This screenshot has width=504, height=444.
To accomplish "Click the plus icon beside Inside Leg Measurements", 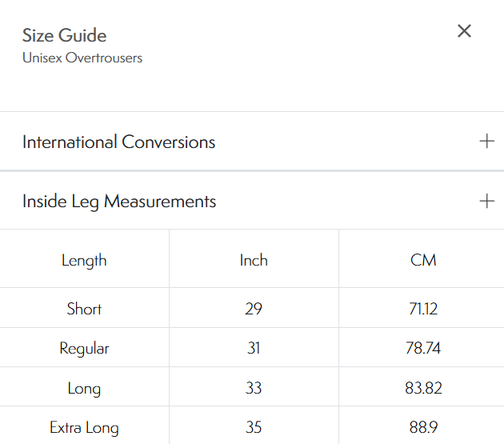I will (486, 201).
